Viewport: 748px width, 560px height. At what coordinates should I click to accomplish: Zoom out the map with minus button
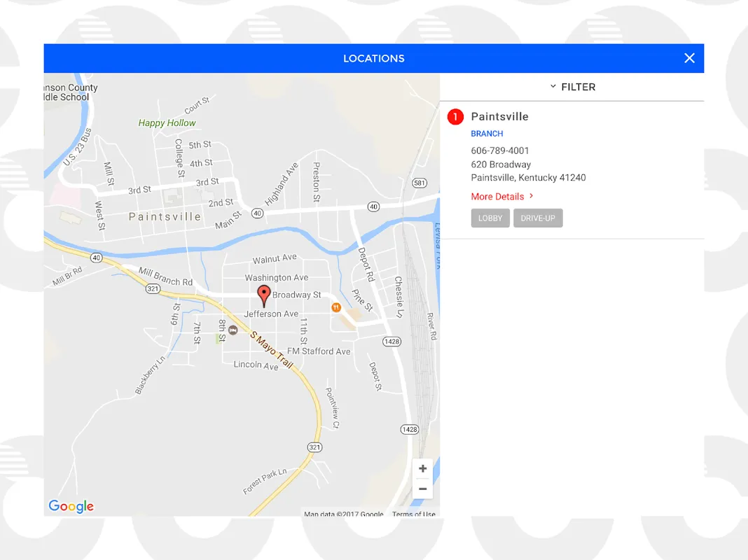422,489
